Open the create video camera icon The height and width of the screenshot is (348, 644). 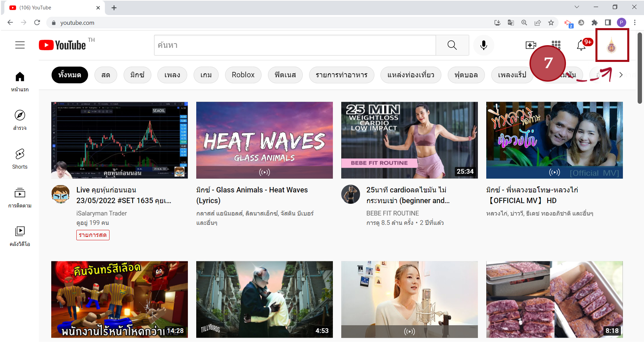pos(531,45)
